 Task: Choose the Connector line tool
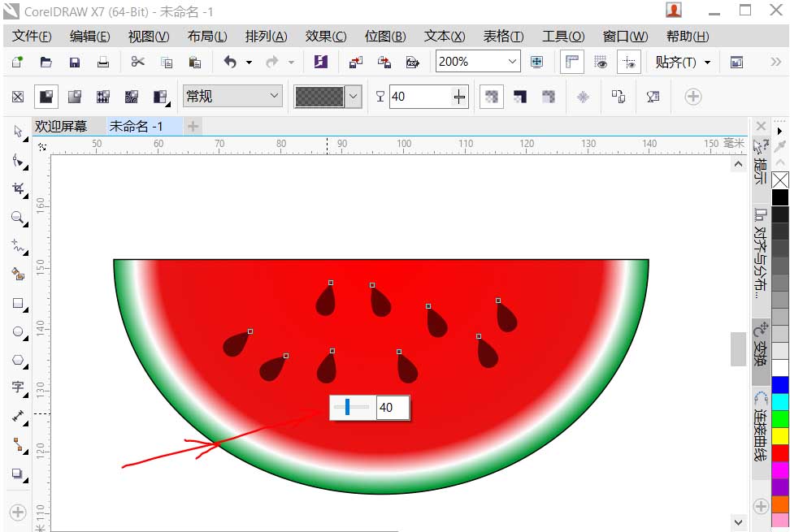click(18, 444)
